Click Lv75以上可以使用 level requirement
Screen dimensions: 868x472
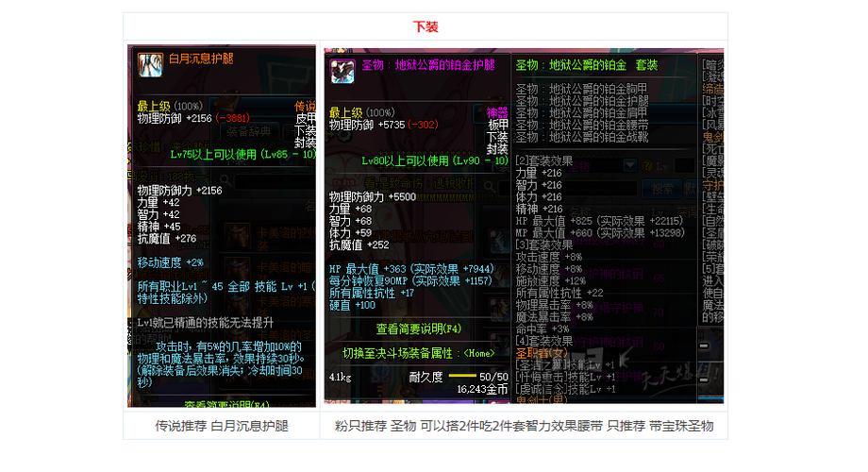coord(242,154)
